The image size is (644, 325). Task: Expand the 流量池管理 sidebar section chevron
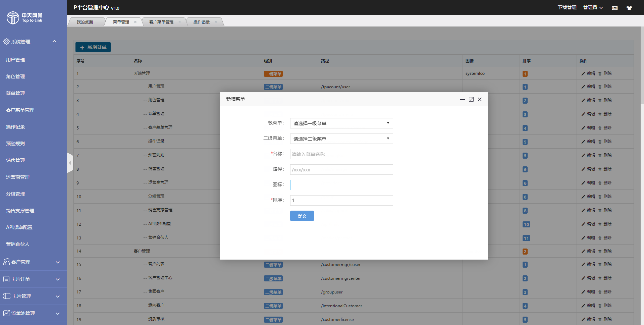pyautogui.click(x=58, y=313)
